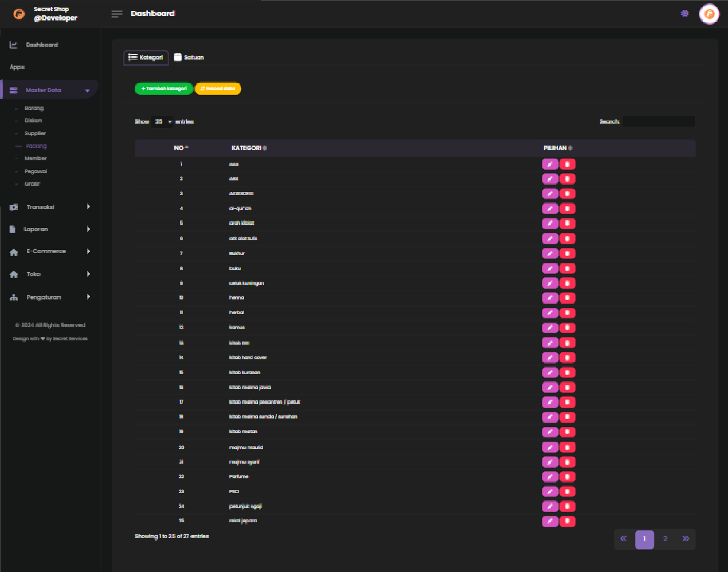Switch to the Satuan tab
Viewport: 728px width, 572px height.
[x=189, y=58]
